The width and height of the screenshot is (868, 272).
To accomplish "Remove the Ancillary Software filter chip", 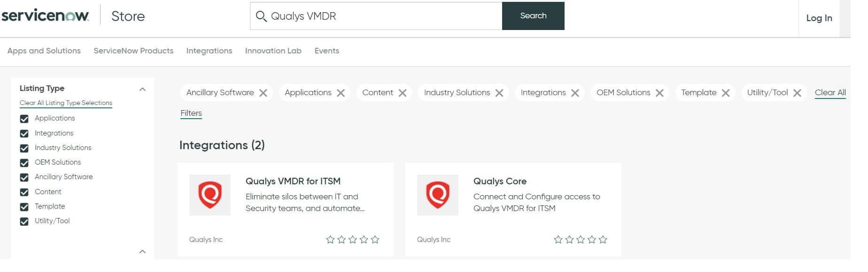I will 263,93.
